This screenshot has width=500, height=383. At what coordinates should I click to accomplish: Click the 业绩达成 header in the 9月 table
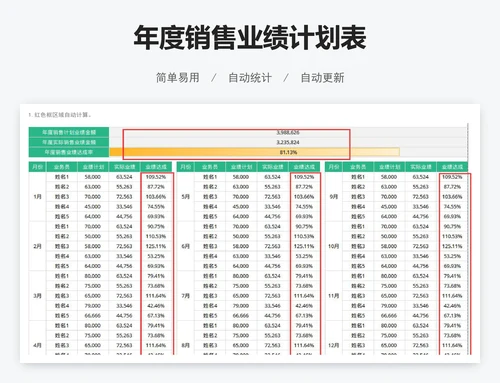tap(452, 167)
